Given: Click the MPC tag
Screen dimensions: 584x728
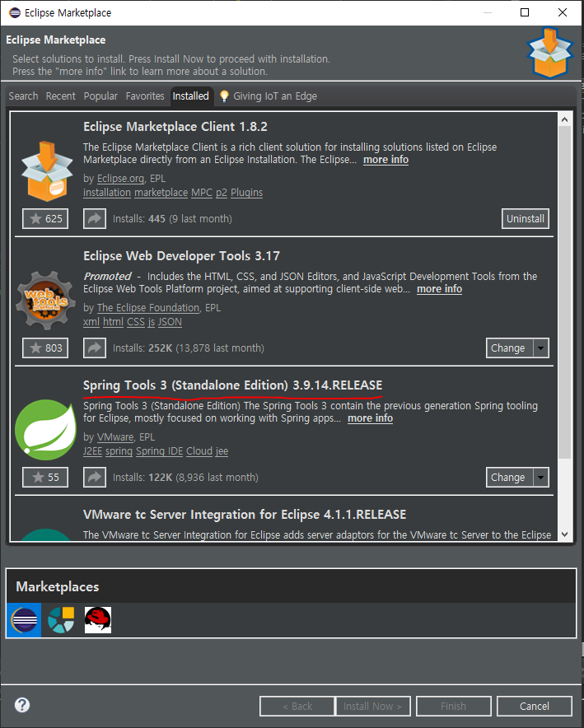Looking at the screenshot, I should pos(202,193).
